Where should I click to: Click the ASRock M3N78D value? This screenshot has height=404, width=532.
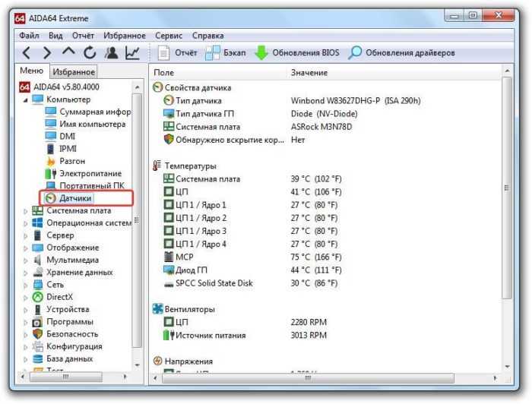click(x=321, y=127)
